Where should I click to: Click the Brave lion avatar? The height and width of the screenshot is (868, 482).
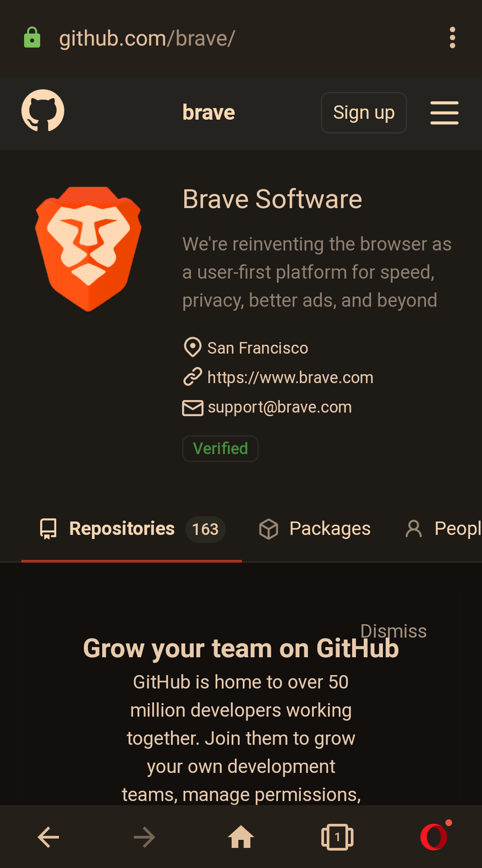point(88,249)
